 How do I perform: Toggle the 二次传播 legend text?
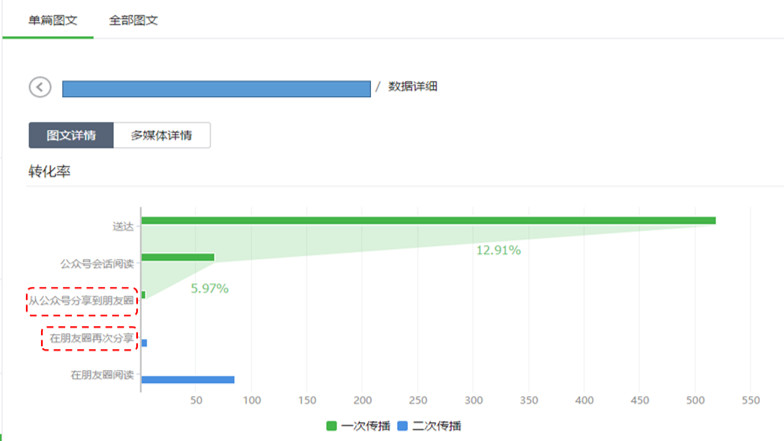(436, 426)
